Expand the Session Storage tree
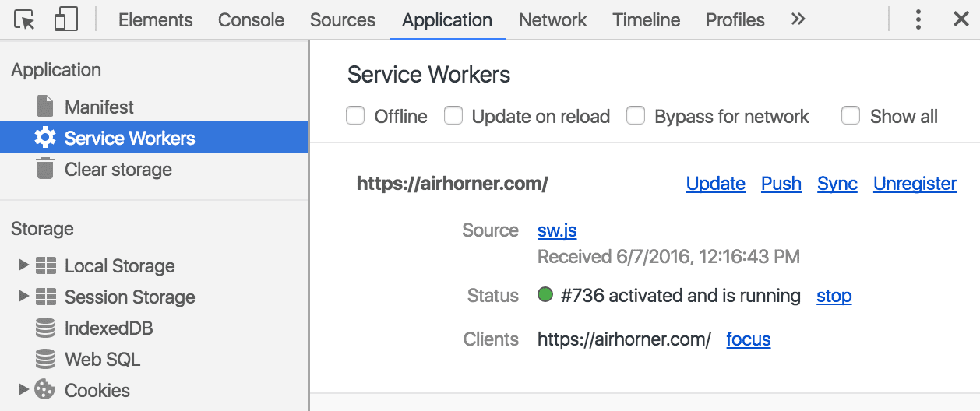This screenshot has width=980, height=411. point(23,297)
